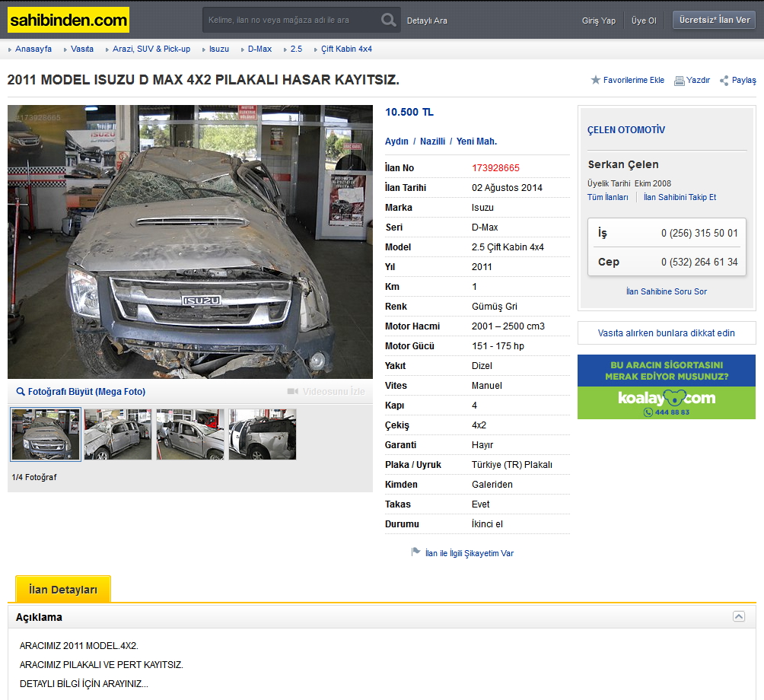The height and width of the screenshot is (700, 764).
Task: Click the listing title heading
Action: pyautogui.click(x=203, y=80)
